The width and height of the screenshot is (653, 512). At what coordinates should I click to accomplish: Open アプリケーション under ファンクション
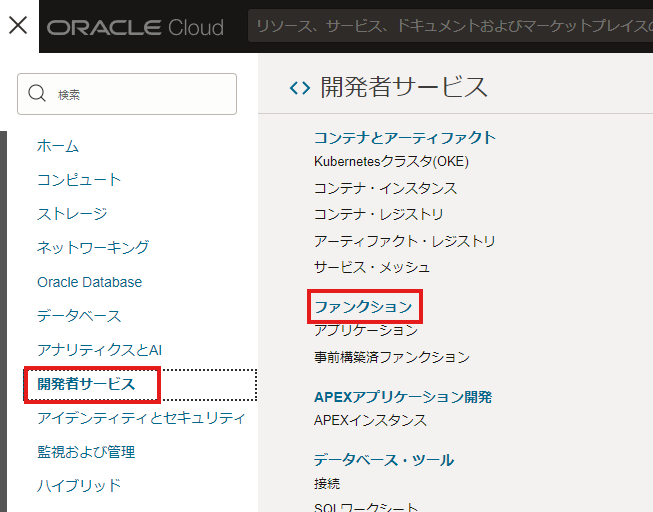point(366,330)
